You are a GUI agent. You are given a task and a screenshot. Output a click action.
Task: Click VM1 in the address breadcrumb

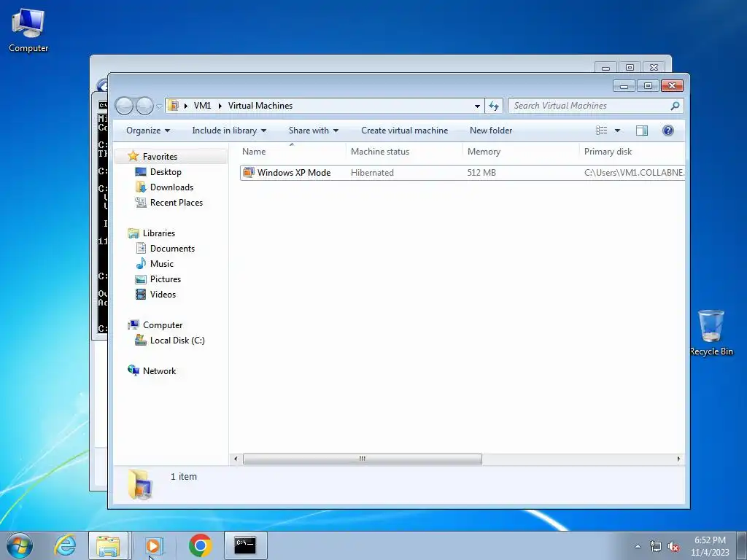click(x=202, y=106)
